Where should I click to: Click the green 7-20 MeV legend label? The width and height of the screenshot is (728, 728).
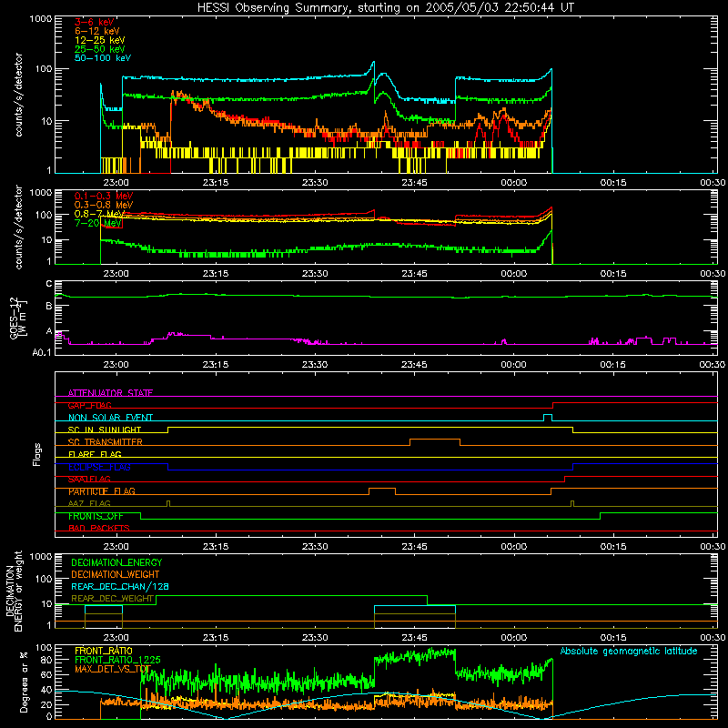tap(98, 223)
